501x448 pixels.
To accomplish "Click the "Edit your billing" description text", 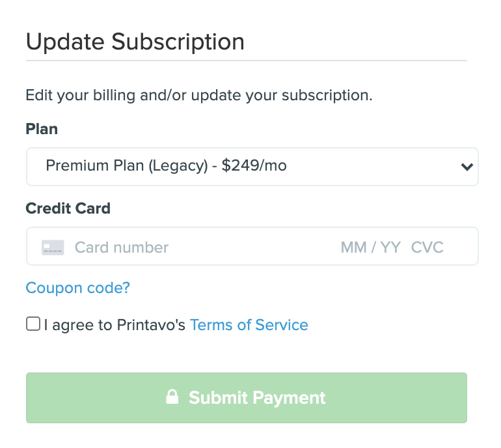I will (199, 95).
